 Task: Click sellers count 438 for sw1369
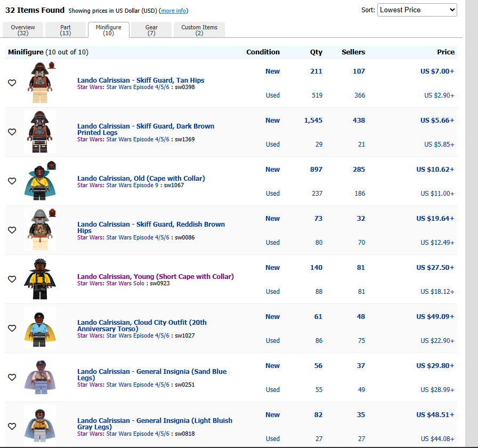359,120
